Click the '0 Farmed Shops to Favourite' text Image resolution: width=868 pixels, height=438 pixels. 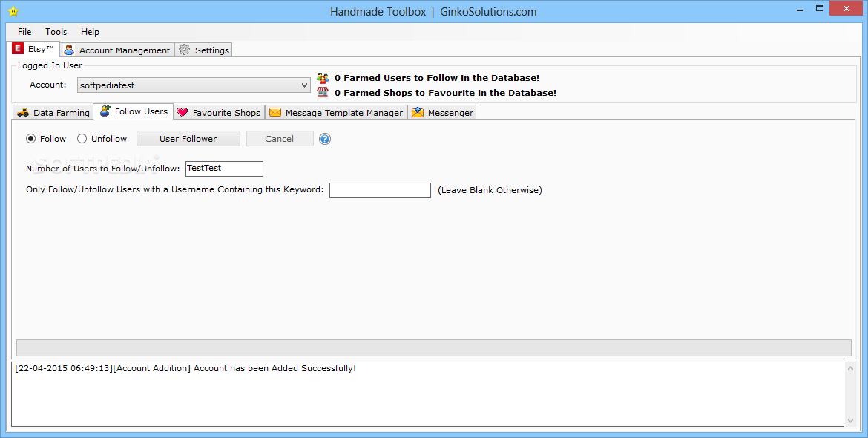click(x=445, y=93)
